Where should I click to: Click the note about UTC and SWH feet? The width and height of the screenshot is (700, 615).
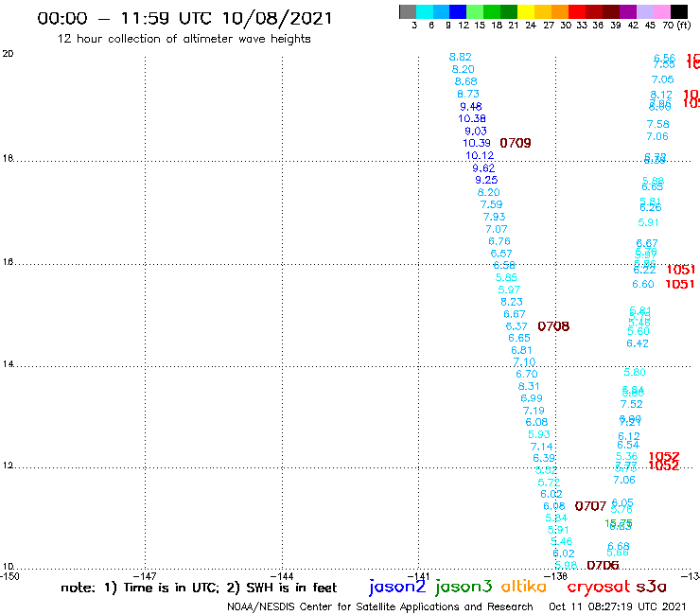tap(199, 588)
